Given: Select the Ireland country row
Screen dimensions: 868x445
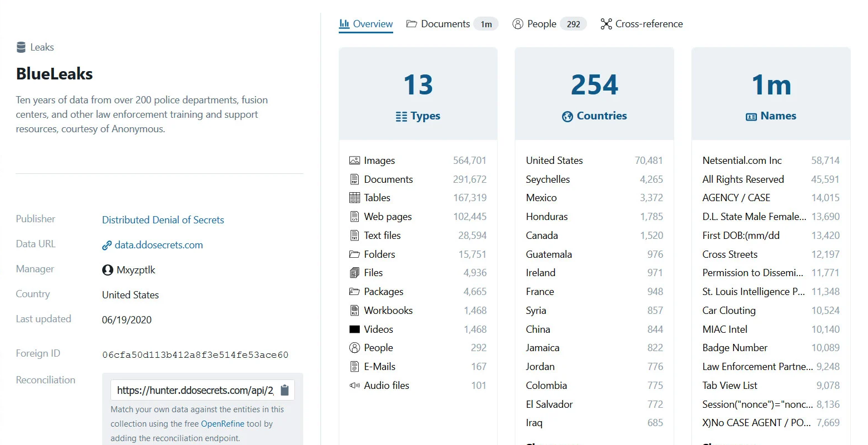Looking at the screenshot, I should tap(594, 273).
